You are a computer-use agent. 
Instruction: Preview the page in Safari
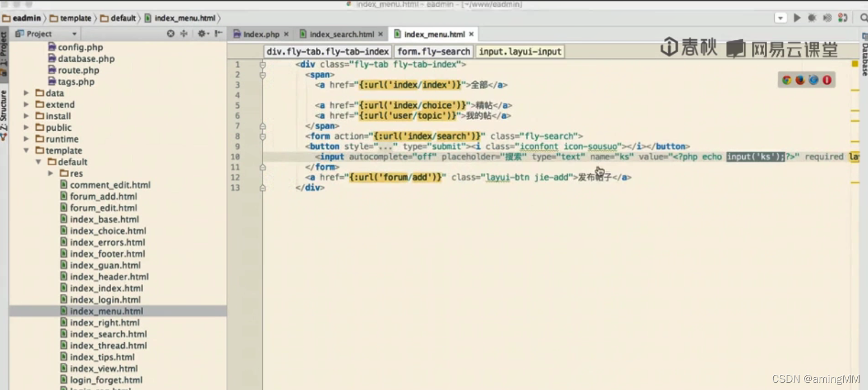[814, 80]
